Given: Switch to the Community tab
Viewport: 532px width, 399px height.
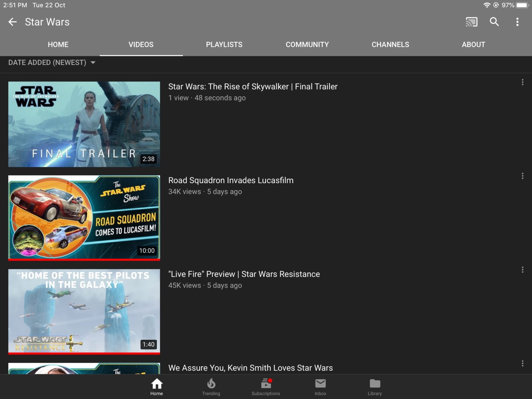Looking at the screenshot, I should pyautogui.click(x=307, y=45).
